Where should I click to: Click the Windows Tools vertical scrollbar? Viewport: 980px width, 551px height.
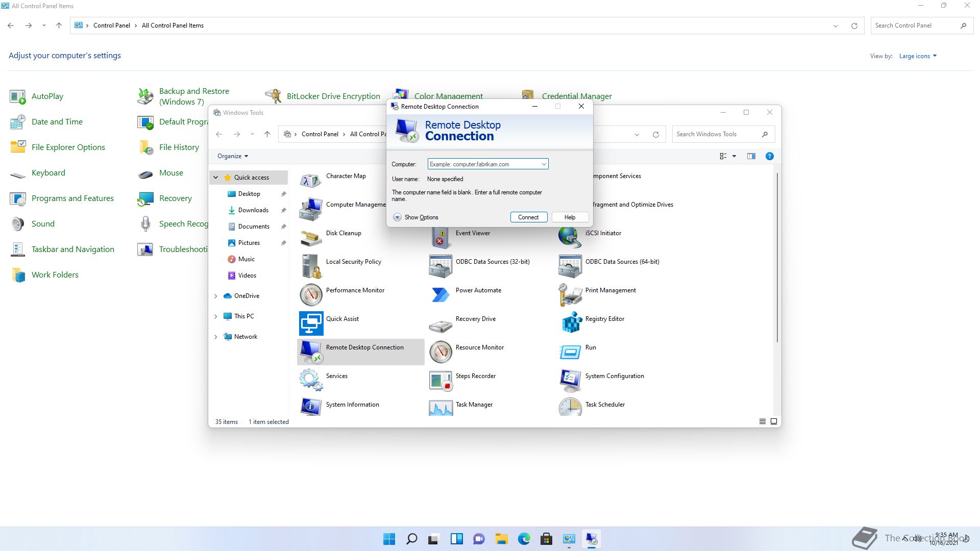coord(777,258)
